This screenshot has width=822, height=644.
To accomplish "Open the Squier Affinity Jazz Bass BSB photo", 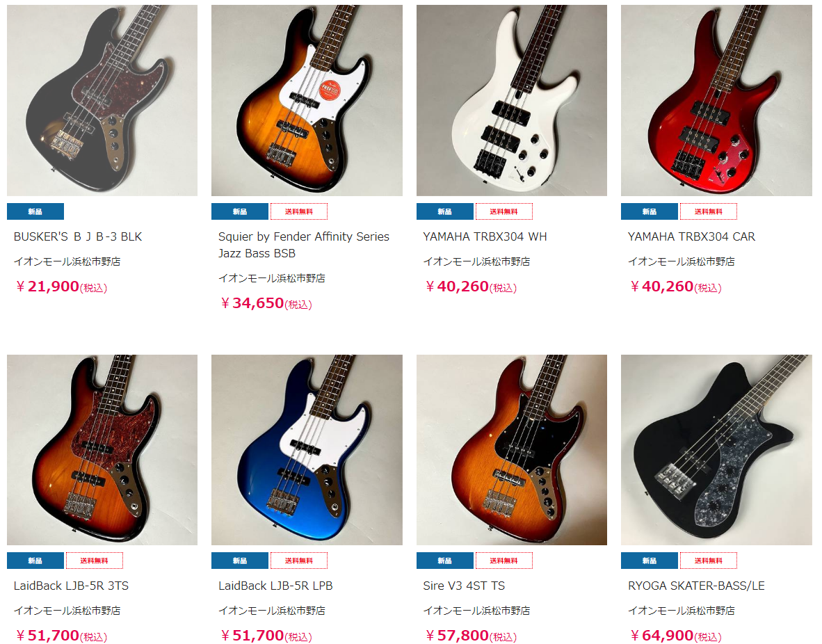I will coord(307,100).
